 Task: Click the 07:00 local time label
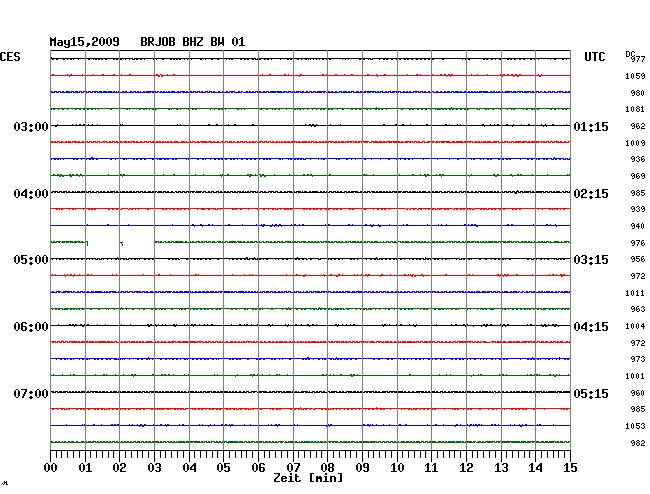tap(31, 393)
